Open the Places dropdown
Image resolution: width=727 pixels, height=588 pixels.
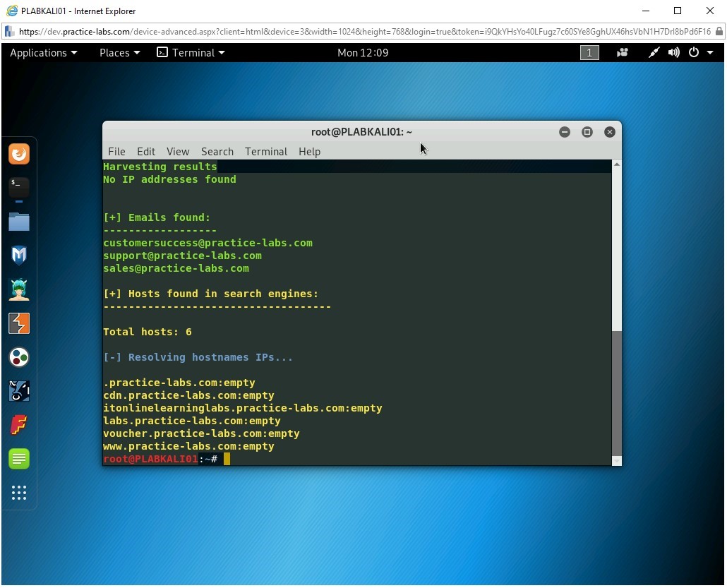(119, 52)
